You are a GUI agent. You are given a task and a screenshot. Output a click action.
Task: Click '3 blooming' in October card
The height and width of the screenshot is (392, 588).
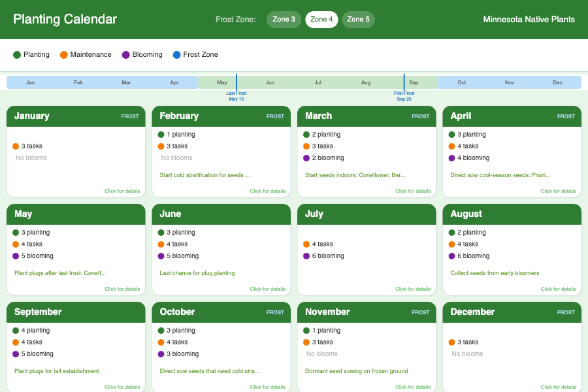coord(183,353)
